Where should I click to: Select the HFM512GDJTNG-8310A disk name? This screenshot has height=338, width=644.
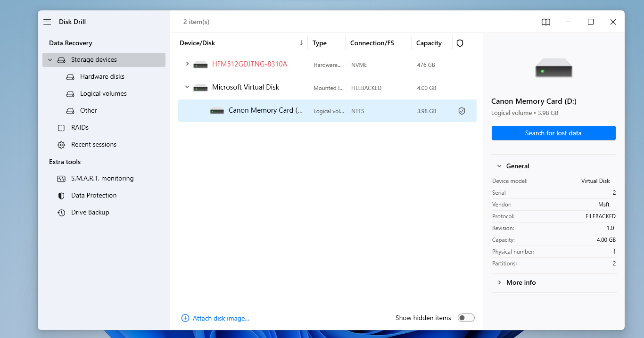tap(249, 64)
